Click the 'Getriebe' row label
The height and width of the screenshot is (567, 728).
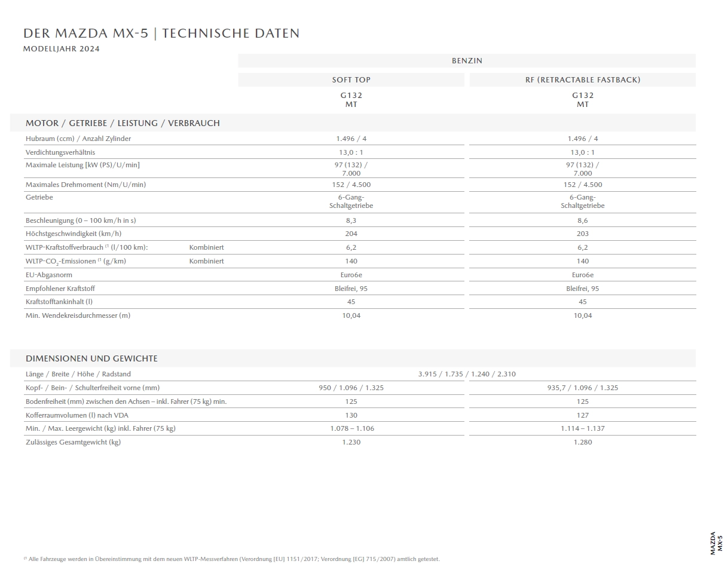click(x=39, y=197)
